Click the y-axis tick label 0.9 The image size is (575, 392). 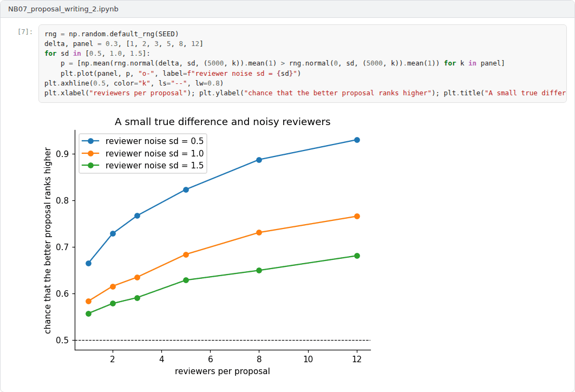tap(62, 154)
